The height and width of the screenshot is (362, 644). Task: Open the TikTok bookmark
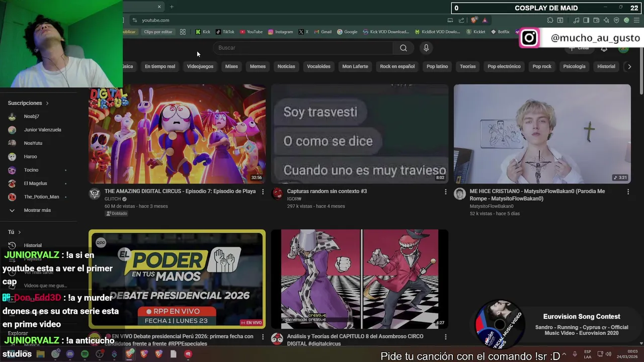click(x=225, y=32)
